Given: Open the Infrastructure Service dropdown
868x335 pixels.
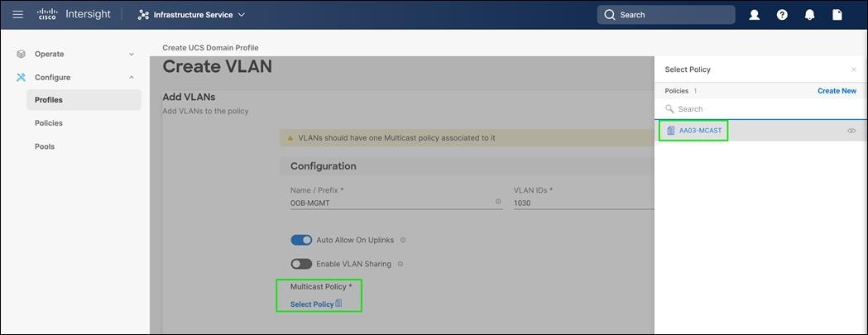Looking at the screenshot, I should coord(191,15).
